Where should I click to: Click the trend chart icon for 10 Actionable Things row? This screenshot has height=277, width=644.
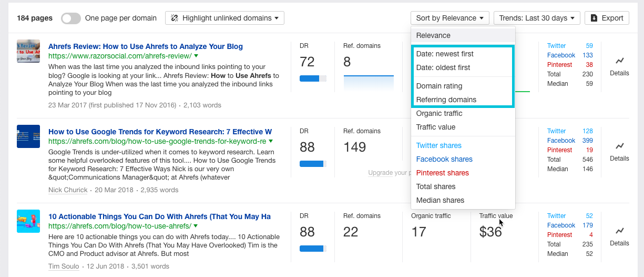click(619, 231)
